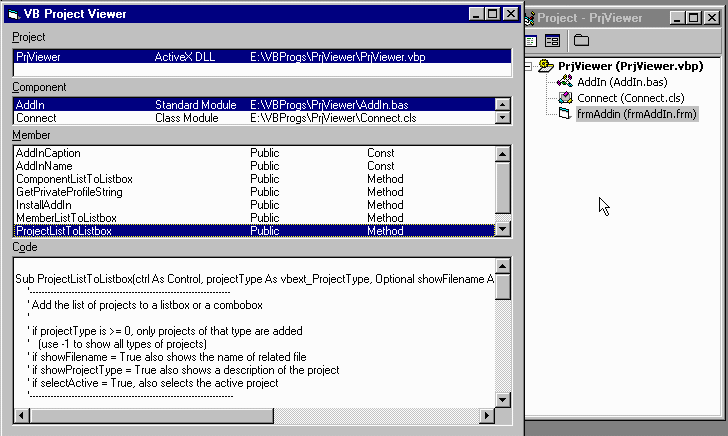Image resolution: width=728 pixels, height=436 pixels.
Task: Click Code box horizontal scroll right arrow
Action: (x=487, y=415)
